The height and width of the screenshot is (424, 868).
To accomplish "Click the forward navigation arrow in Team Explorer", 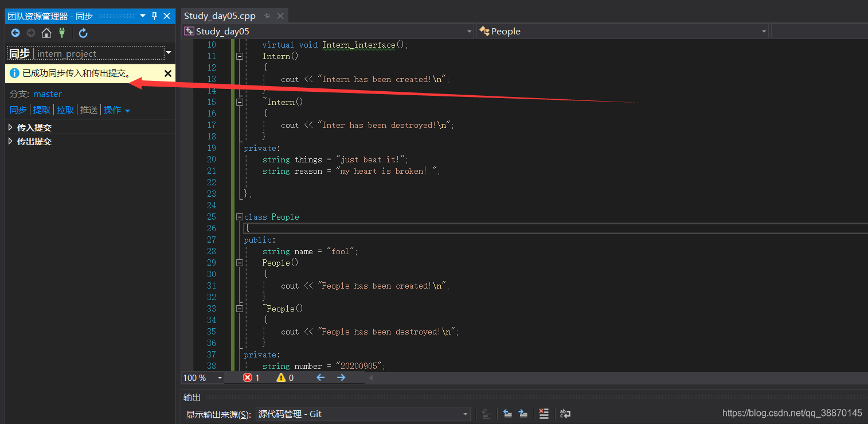I will click(x=31, y=33).
